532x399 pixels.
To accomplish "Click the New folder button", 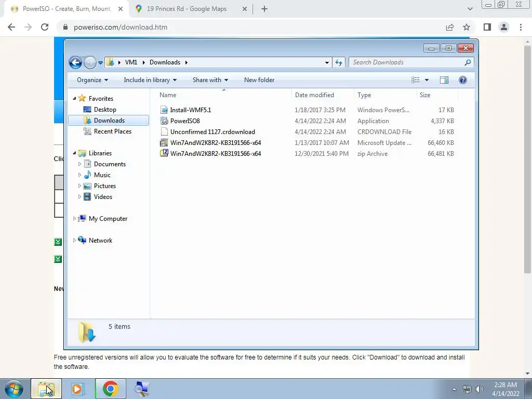I will [259, 80].
